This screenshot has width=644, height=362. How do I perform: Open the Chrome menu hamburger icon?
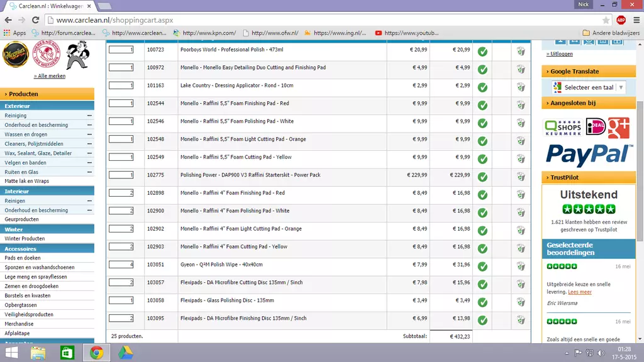[636, 19]
